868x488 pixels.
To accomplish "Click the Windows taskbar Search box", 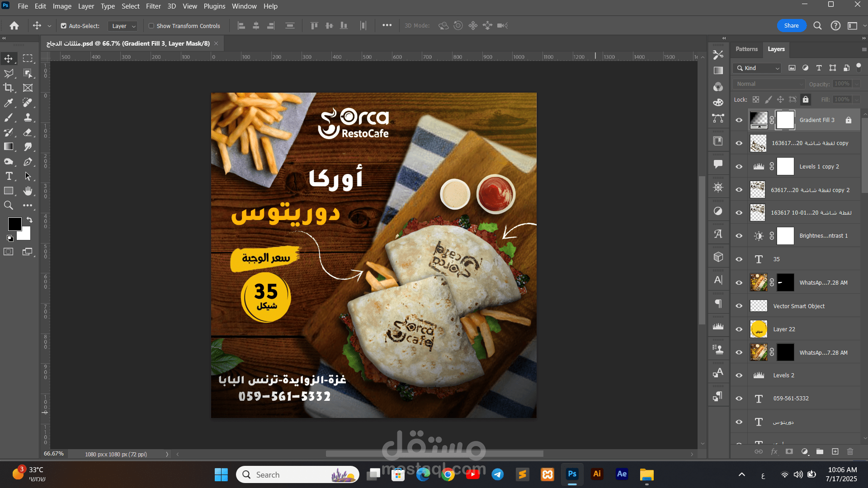I will click(x=297, y=474).
